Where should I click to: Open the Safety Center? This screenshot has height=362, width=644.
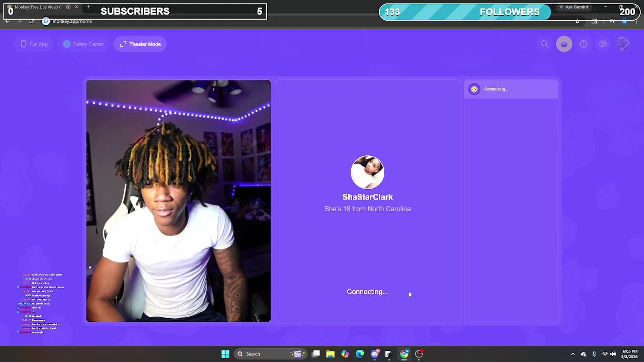pos(84,44)
